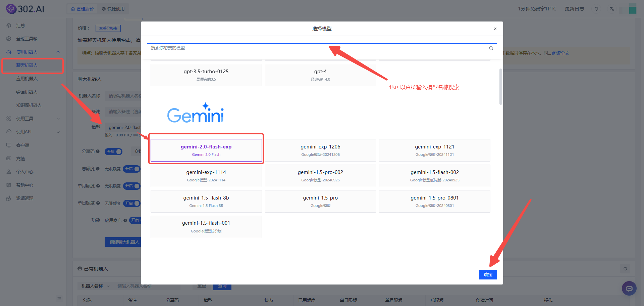Select the gemini-exp-1206 model card
Viewport: 644px width, 306px height.
coord(320,150)
